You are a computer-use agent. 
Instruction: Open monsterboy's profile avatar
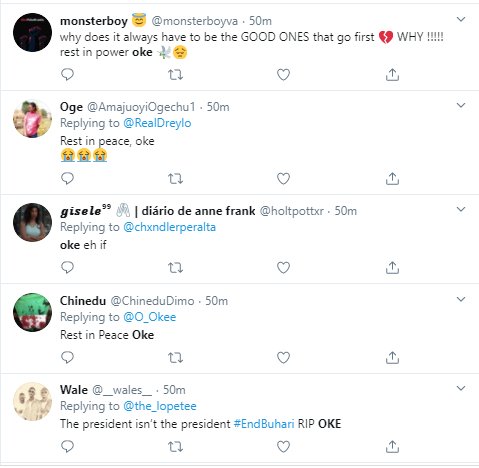(32, 32)
